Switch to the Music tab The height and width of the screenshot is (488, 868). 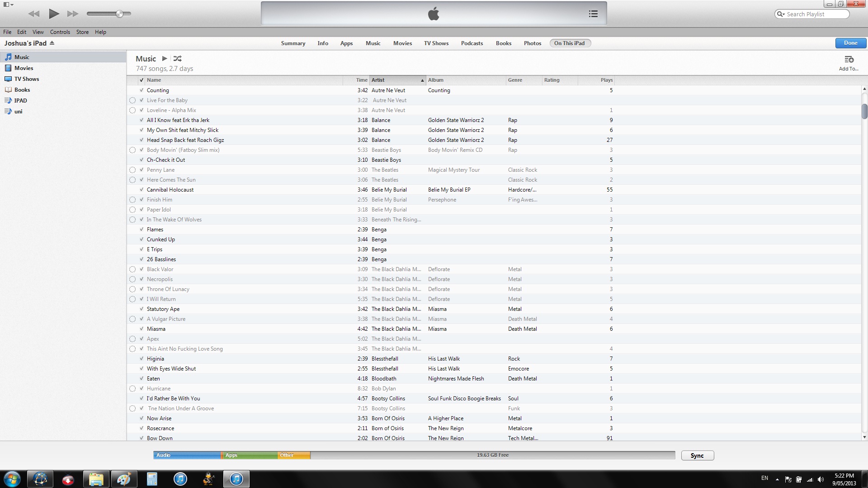pyautogui.click(x=373, y=43)
